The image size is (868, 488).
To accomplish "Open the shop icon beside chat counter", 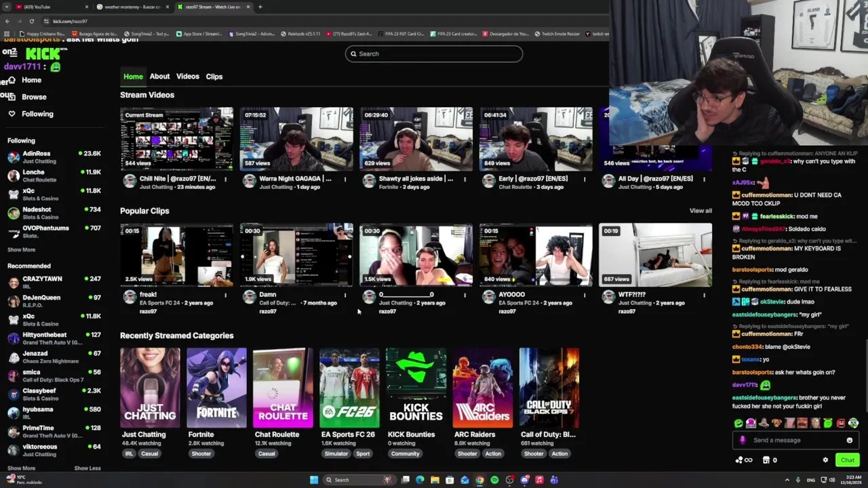I will pyautogui.click(x=766, y=460).
